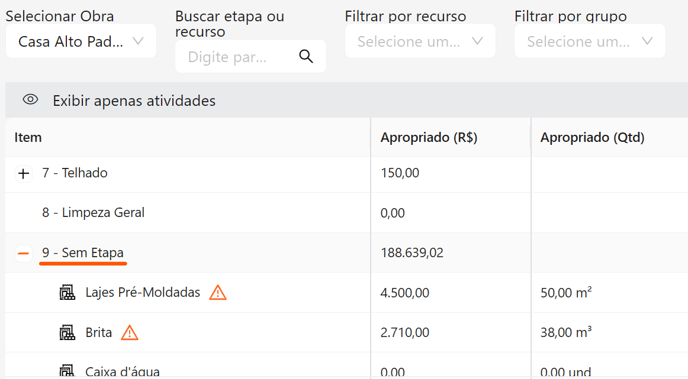The image size is (688, 379).
Task: Select the 7 - Telhado row label
Action: tap(75, 173)
